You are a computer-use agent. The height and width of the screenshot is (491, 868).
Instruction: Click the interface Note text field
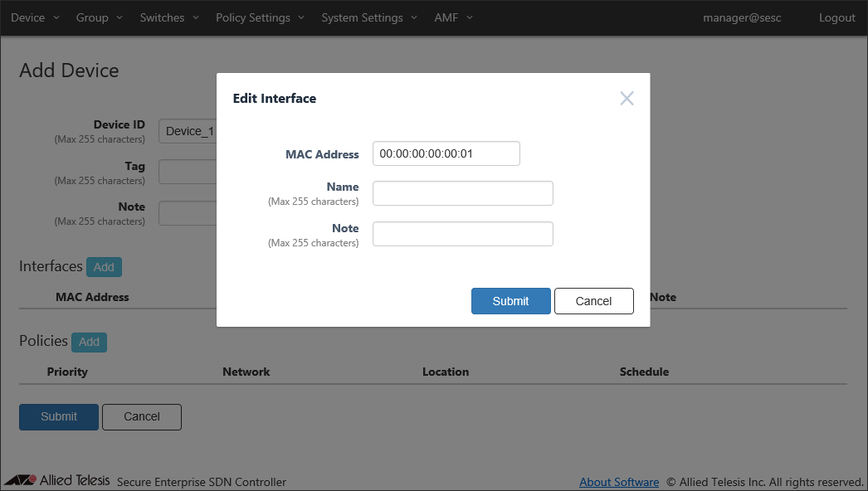(462, 234)
